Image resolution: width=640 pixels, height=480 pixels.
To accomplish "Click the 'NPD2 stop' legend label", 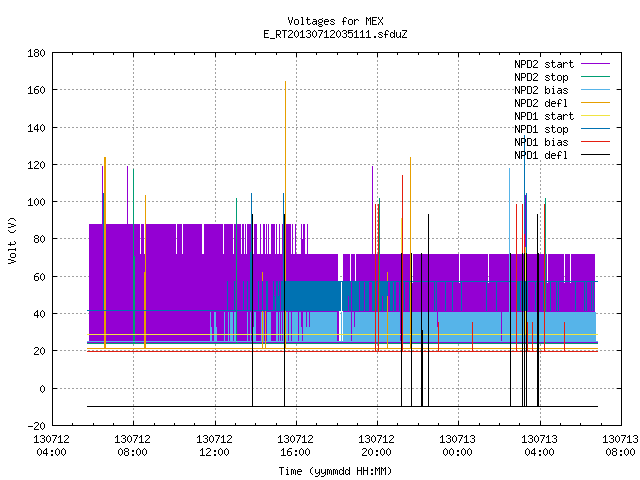I will pyautogui.click(x=541, y=77).
